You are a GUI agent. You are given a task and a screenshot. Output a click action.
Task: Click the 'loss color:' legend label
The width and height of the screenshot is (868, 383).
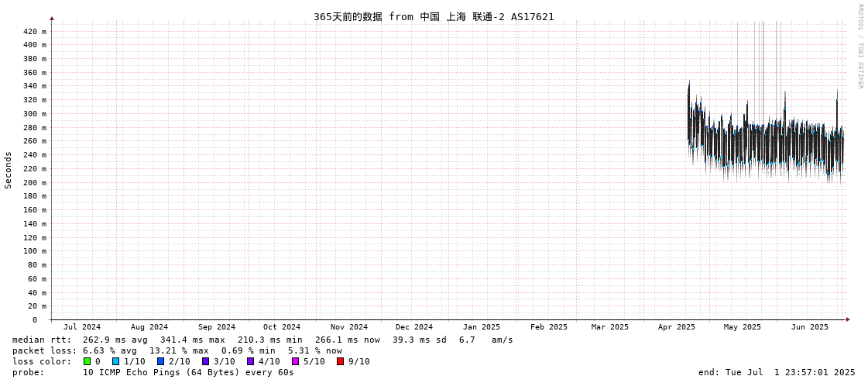point(42,361)
